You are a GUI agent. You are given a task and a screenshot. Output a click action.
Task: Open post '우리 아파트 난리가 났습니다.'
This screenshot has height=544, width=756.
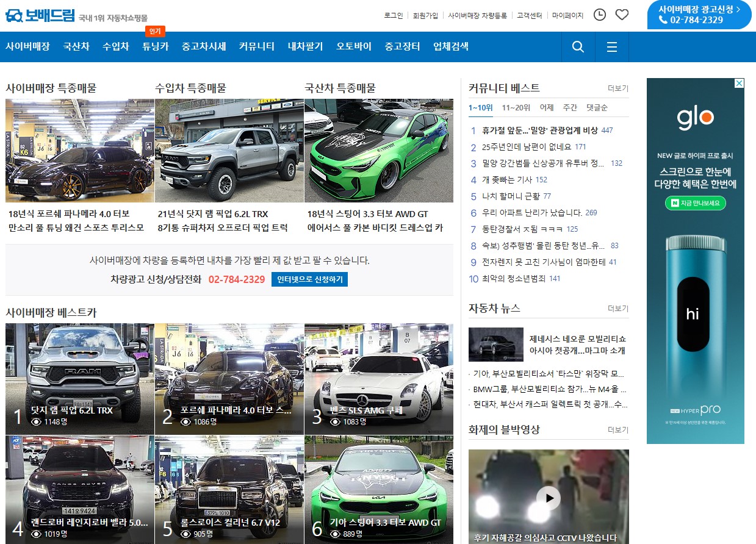point(532,213)
